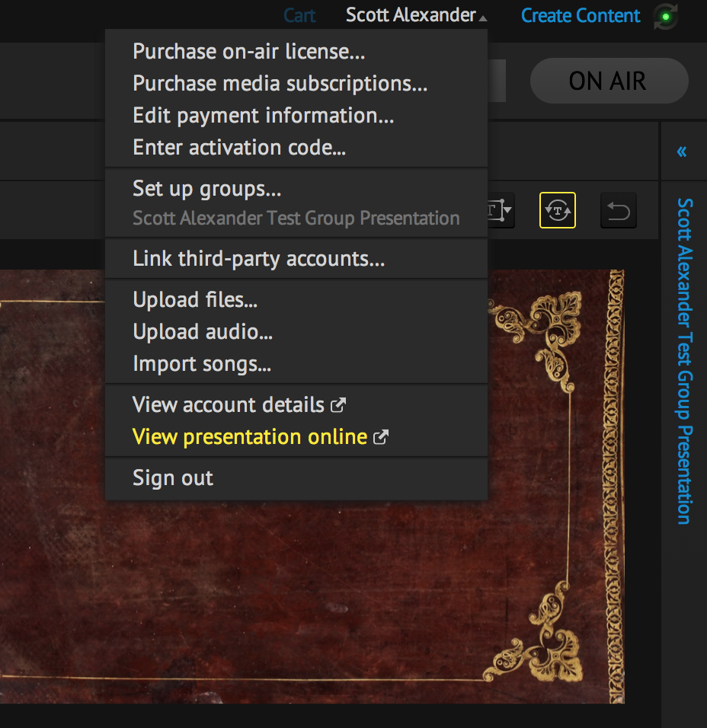Select Scott Alexander Test Group Presentation menu entry
Screen dimensions: 707x728
pyautogui.click(x=296, y=218)
